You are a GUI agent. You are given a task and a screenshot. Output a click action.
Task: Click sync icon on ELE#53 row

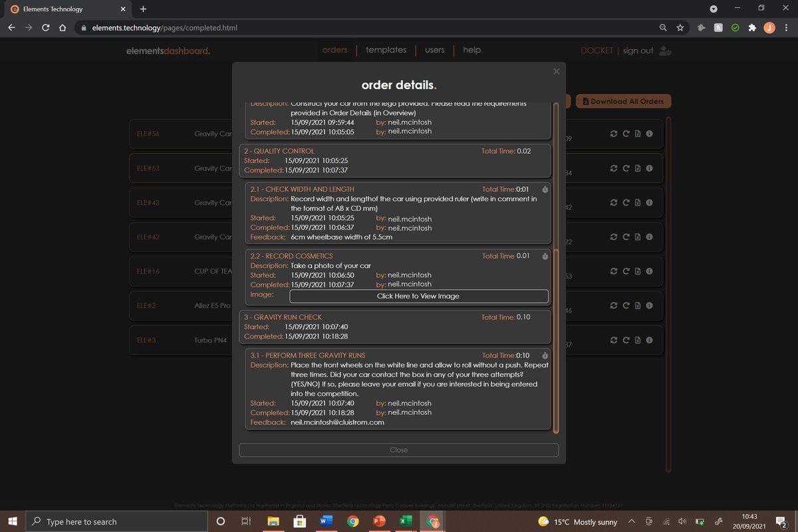614,168
